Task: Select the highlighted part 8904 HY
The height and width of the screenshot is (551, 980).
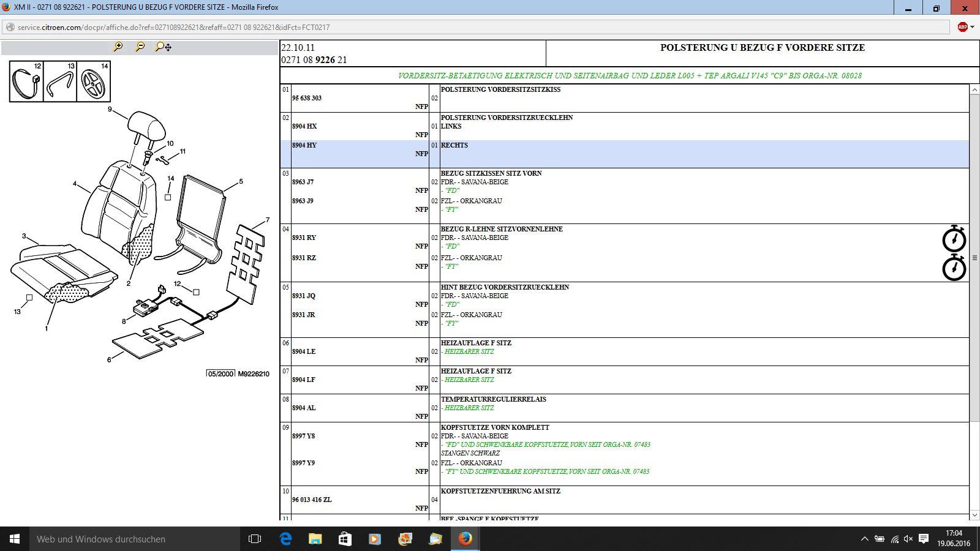Action: pos(304,145)
